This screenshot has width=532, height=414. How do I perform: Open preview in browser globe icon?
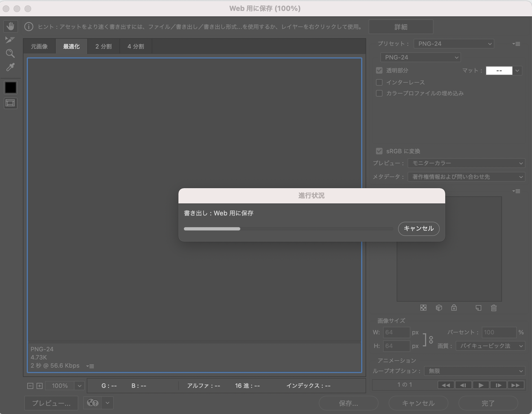93,403
